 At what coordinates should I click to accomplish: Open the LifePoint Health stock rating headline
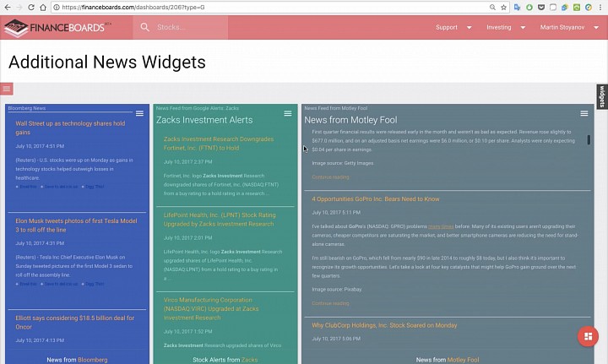219,220
